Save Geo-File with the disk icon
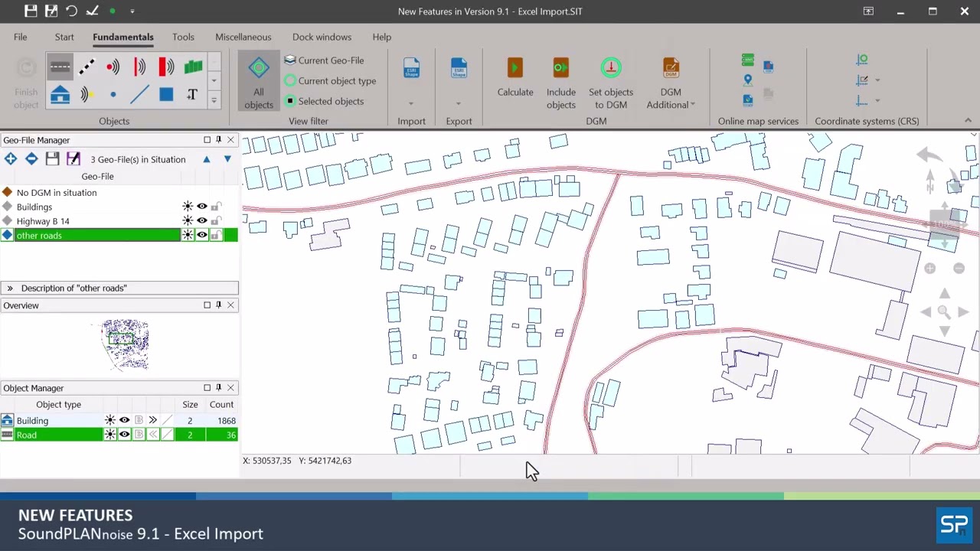Screen dimensions: 980x551 52,159
